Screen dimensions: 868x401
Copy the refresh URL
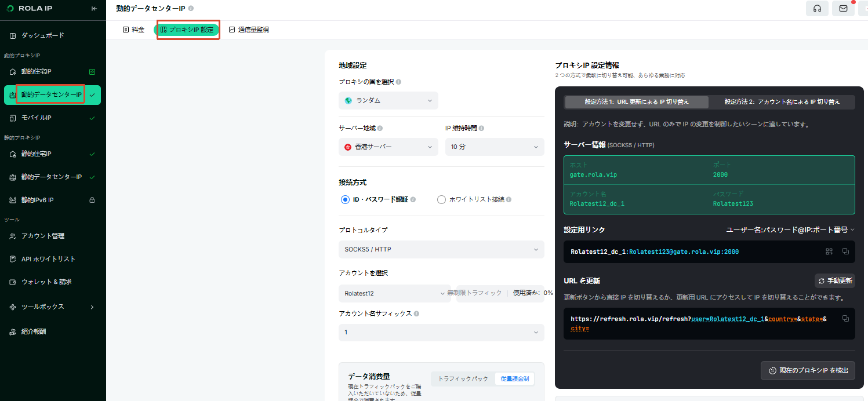click(845, 319)
